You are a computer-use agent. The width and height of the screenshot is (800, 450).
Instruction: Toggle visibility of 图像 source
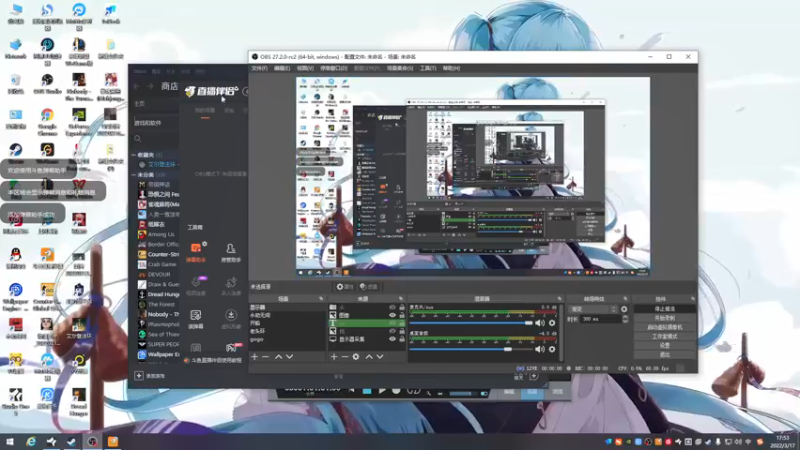(392, 315)
